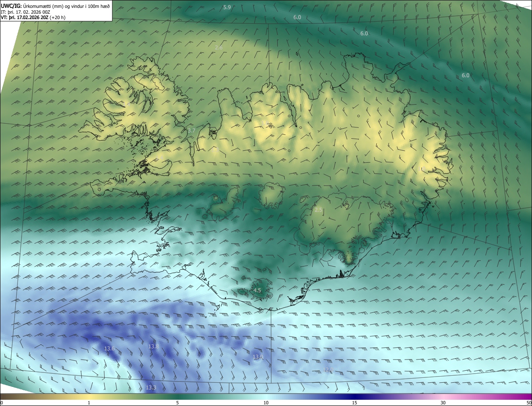532x406 pixels.
Task: Click the legend tick label '5'
Action: [x=177, y=403]
